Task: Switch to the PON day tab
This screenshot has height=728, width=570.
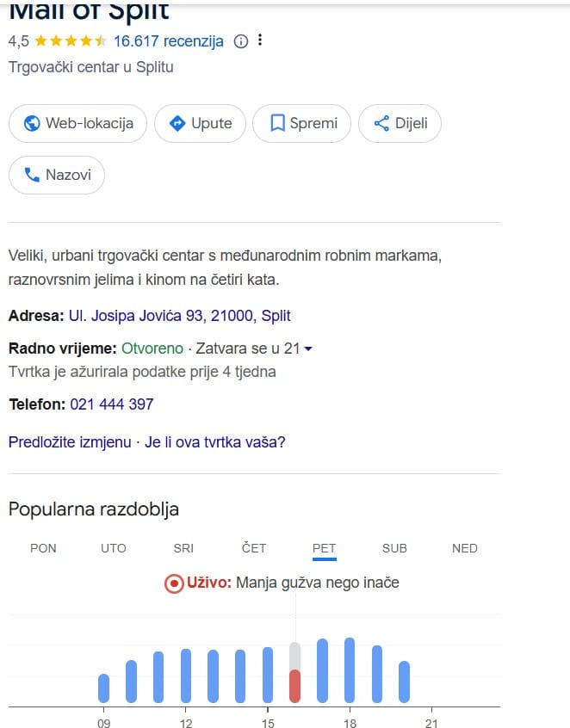Action: 43,548
